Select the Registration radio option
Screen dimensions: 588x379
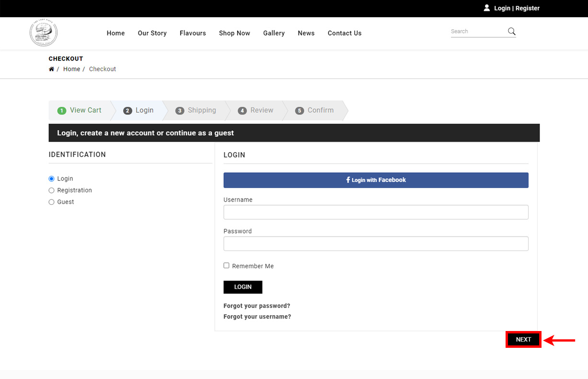coord(51,190)
